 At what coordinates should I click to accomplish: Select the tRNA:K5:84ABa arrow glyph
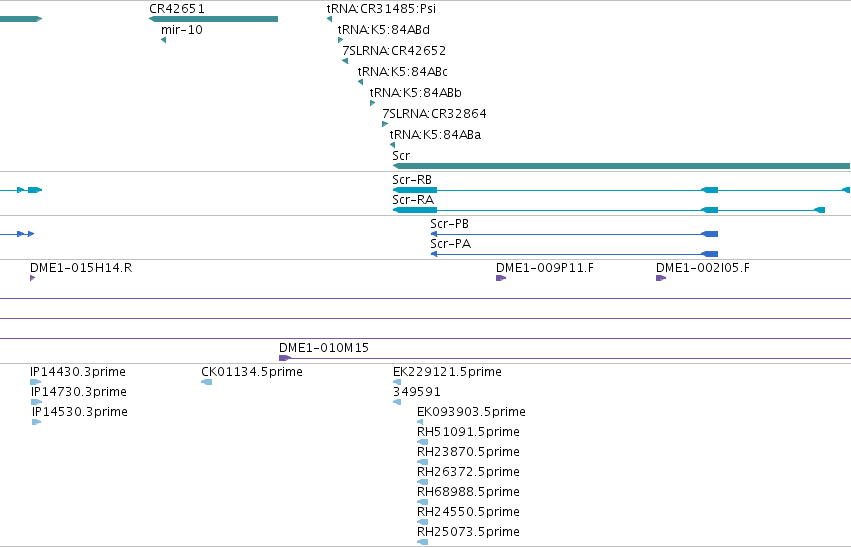[x=392, y=145]
